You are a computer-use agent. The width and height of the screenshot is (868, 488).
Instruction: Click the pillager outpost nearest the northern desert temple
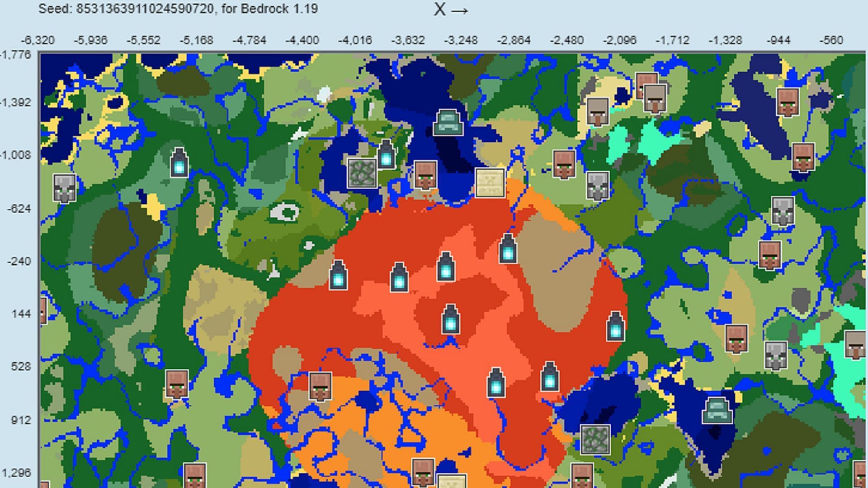(598, 186)
